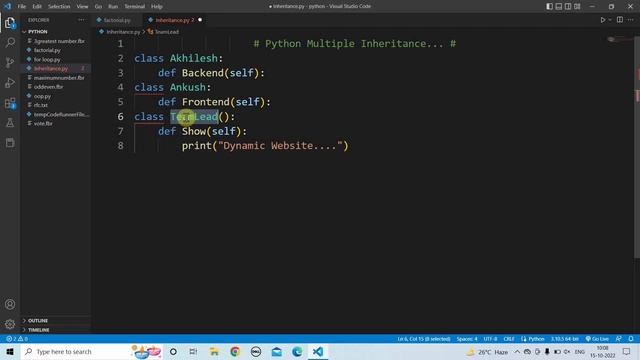The height and width of the screenshot is (360, 640).
Task: Open Explorer Views and More Actions ellipsis
Action: pos(81,20)
